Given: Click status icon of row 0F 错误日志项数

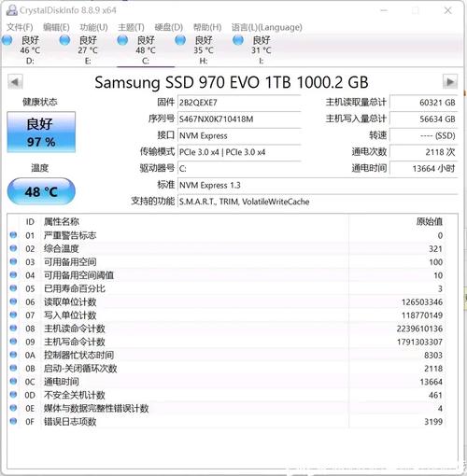Looking at the screenshot, I should click(x=13, y=421).
